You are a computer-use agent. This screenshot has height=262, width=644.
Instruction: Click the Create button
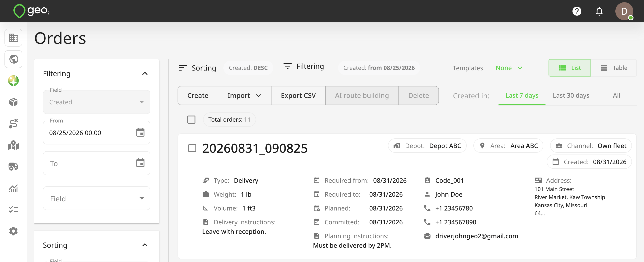(198, 95)
